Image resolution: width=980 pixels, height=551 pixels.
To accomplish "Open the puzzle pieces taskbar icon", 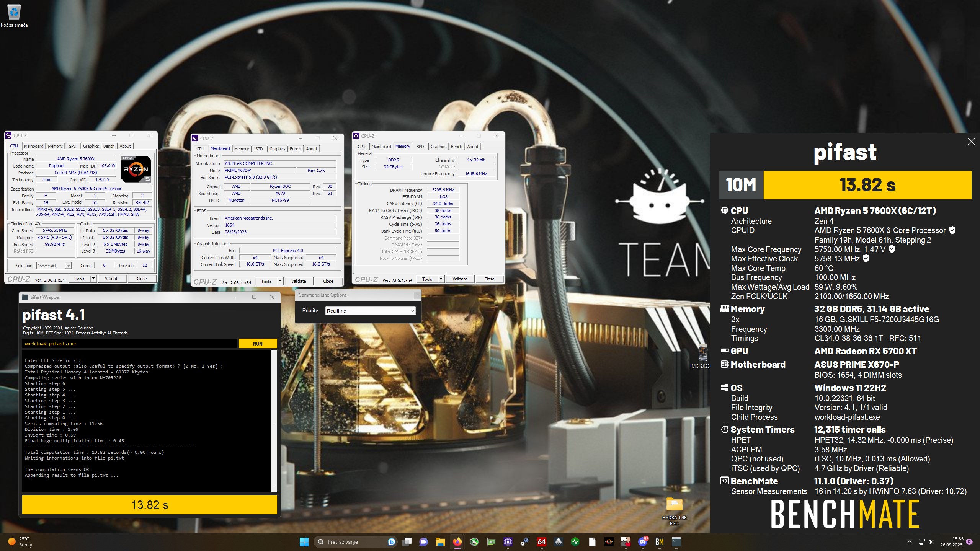I will (626, 542).
